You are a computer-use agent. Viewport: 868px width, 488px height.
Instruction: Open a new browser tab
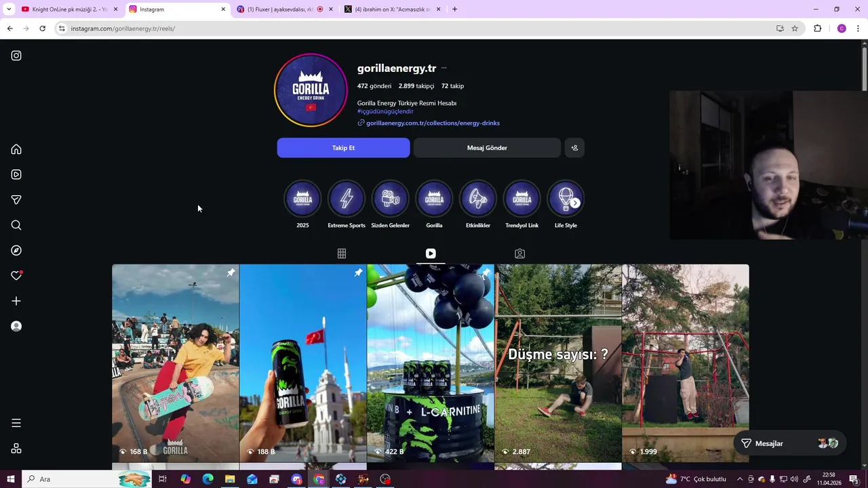click(x=454, y=9)
